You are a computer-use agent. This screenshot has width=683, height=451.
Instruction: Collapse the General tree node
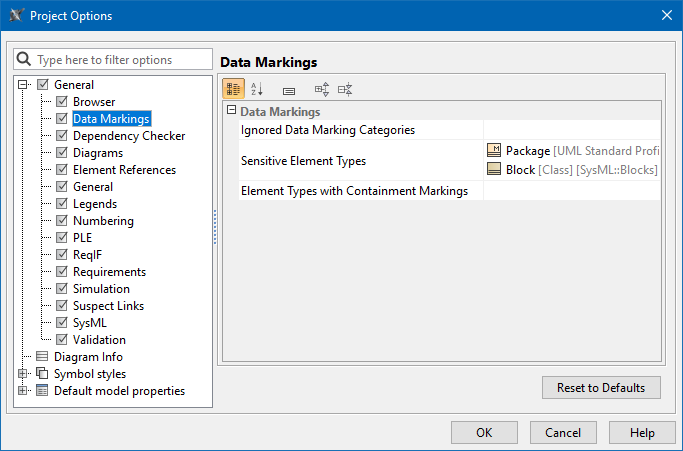point(23,85)
